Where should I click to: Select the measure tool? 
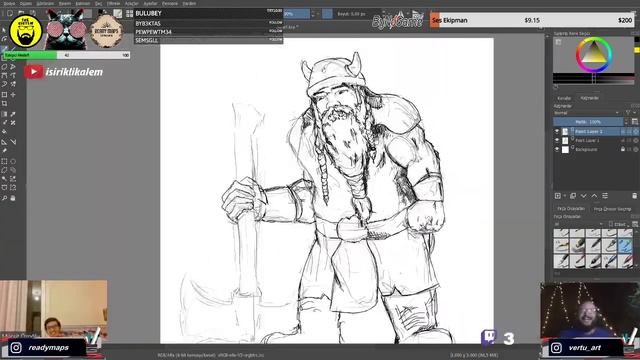click(13, 142)
